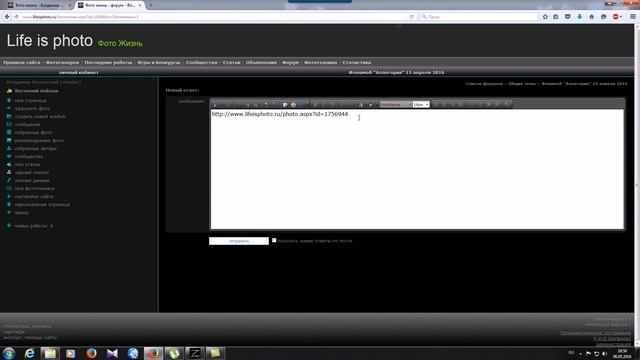
Task: Open 'Список форумов' breadcrumb link
Action: pyautogui.click(x=484, y=84)
